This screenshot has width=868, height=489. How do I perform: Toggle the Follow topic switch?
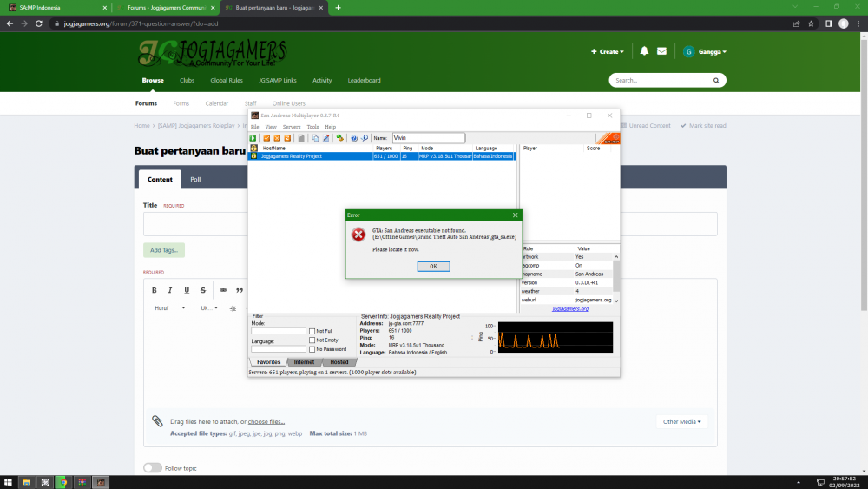tap(153, 468)
